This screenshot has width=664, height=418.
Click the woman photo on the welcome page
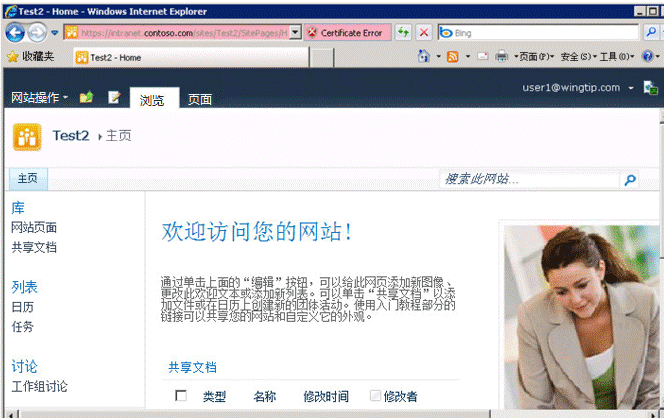click(582, 317)
